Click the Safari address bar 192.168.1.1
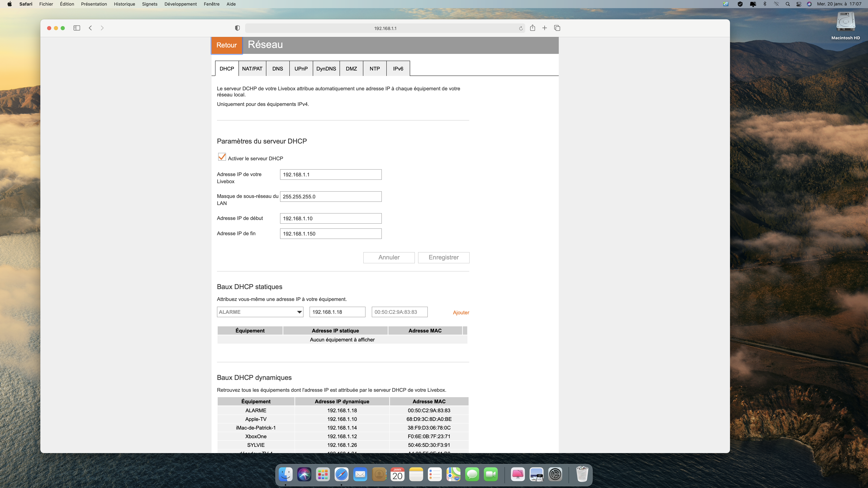The height and width of the screenshot is (488, 868). click(x=385, y=28)
